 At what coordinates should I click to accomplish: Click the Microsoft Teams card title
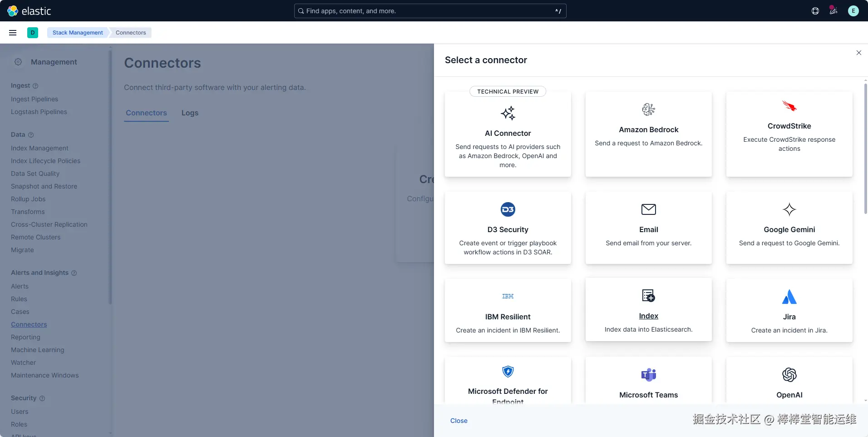[649, 395]
